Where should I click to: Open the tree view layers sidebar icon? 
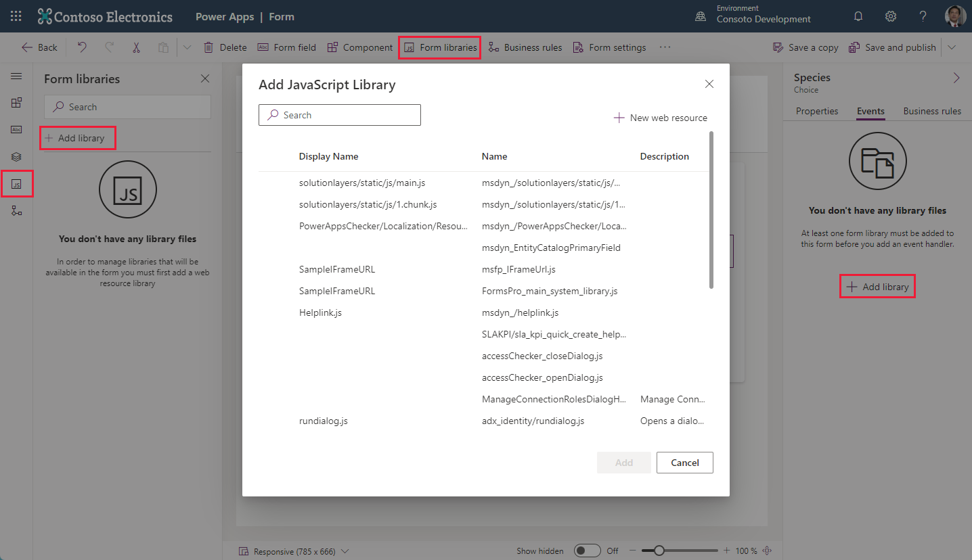[x=16, y=157]
